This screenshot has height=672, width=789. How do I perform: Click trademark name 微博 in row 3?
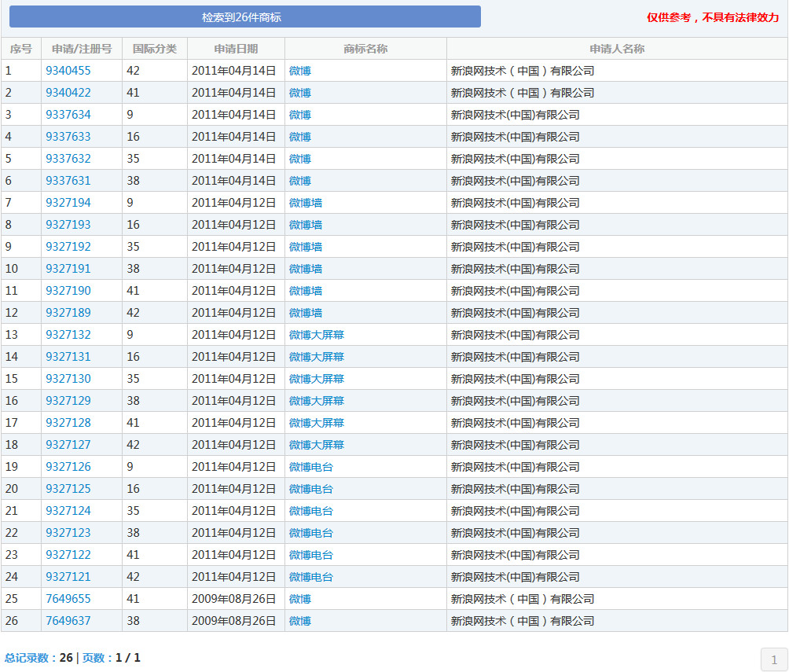pyautogui.click(x=300, y=115)
